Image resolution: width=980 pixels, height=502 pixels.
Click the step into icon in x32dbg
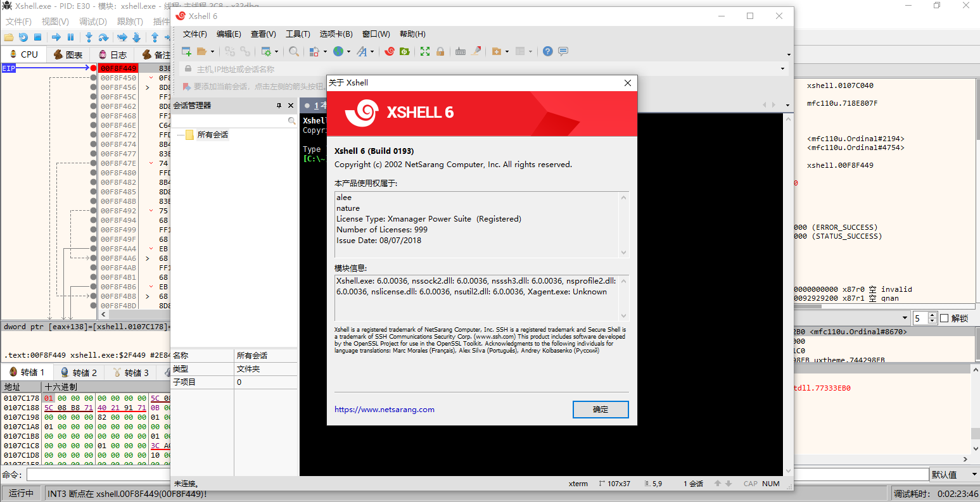point(89,37)
